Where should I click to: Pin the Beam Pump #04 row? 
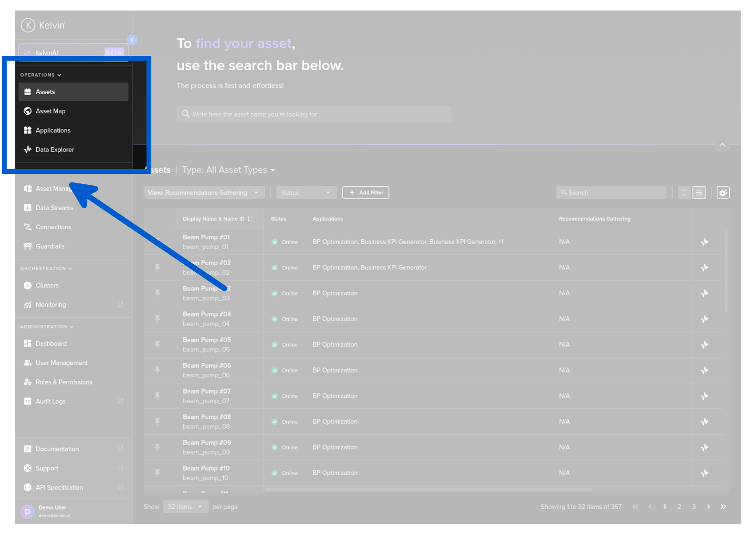[x=157, y=319]
